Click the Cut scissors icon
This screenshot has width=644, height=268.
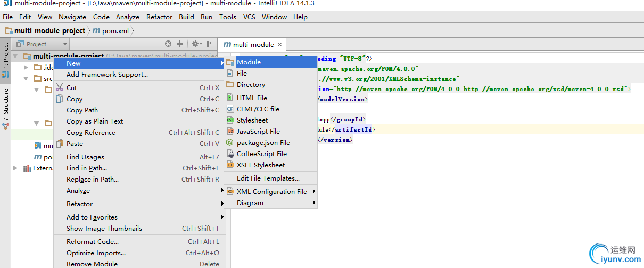[60, 87]
